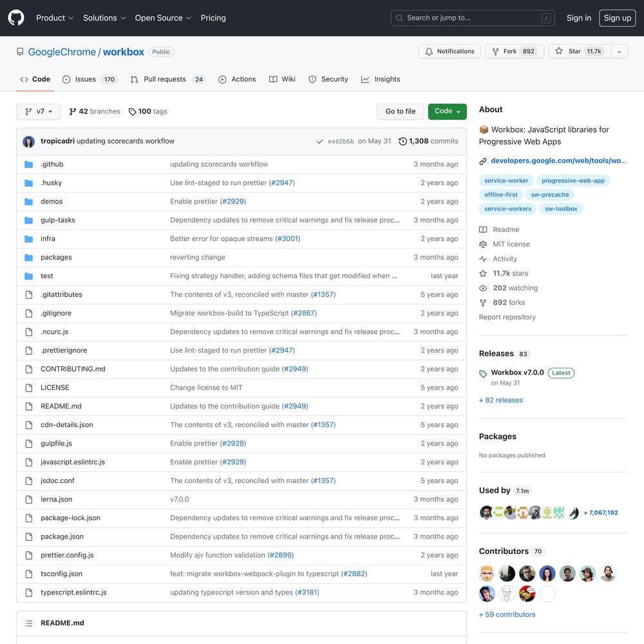The width and height of the screenshot is (644, 644).
Task: Click the progressive-web-app topic tag
Action: click(573, 180)
